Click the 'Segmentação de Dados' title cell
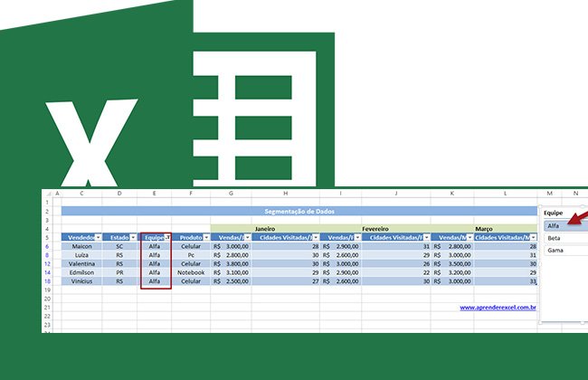 [299, 211]
